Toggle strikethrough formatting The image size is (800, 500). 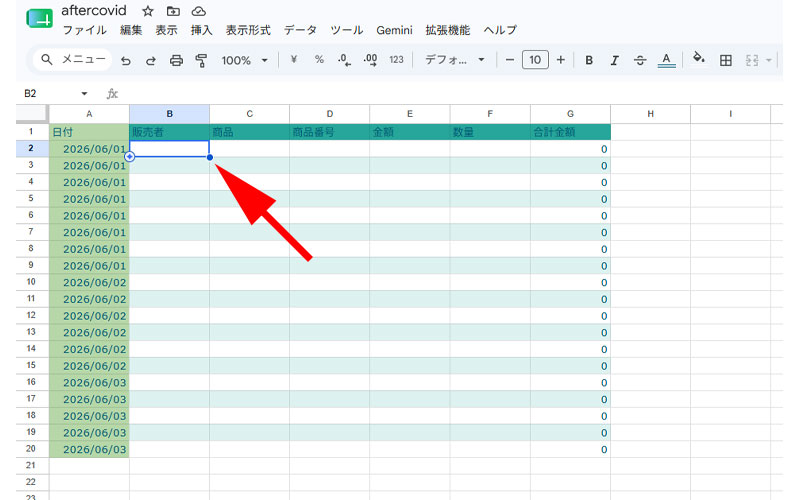[640, 61]
